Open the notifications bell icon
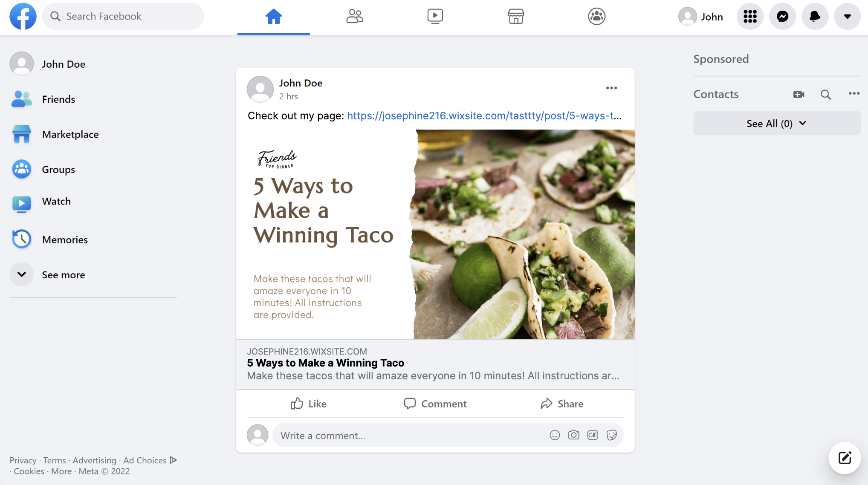Screen dimensions: 868x485 coord(815,16)
